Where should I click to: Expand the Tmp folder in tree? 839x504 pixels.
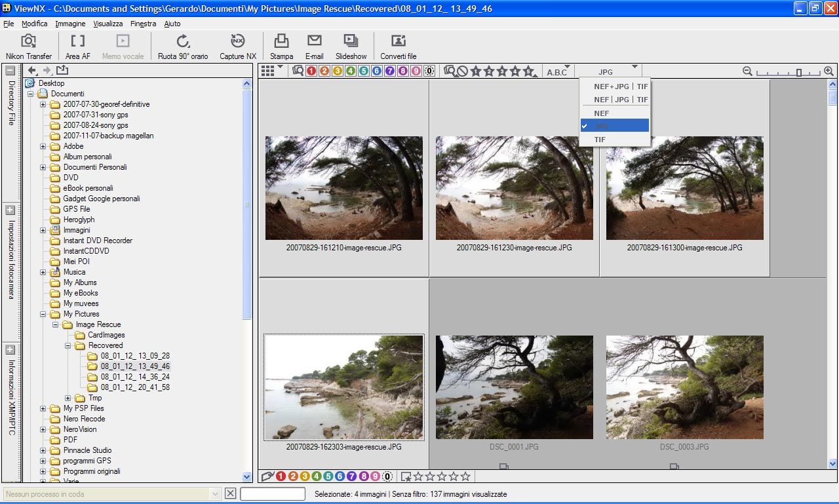pos(68,398)
